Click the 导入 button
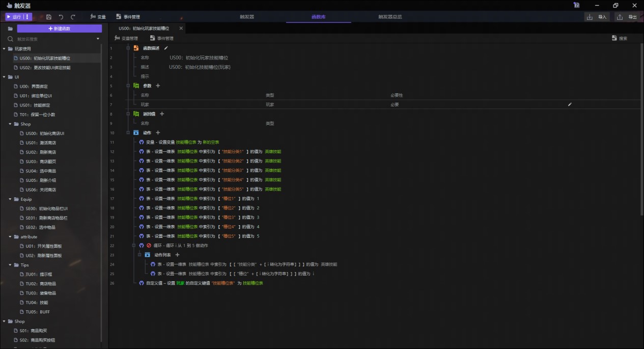 coord(597,17)
